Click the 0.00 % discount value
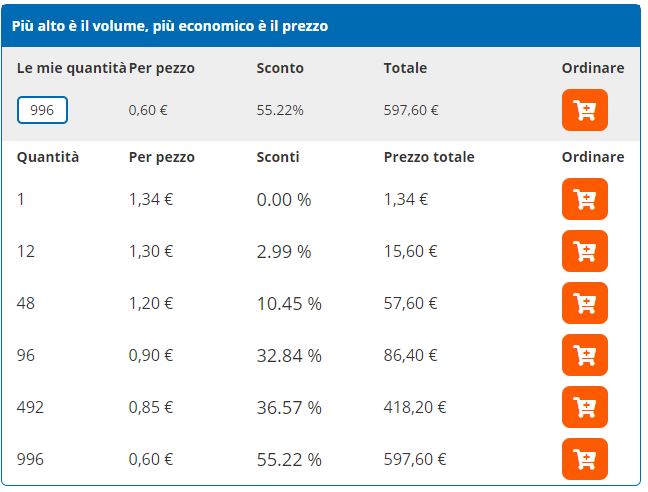The height and width of the screenshot is (492, 648). (x=284, y=199)
